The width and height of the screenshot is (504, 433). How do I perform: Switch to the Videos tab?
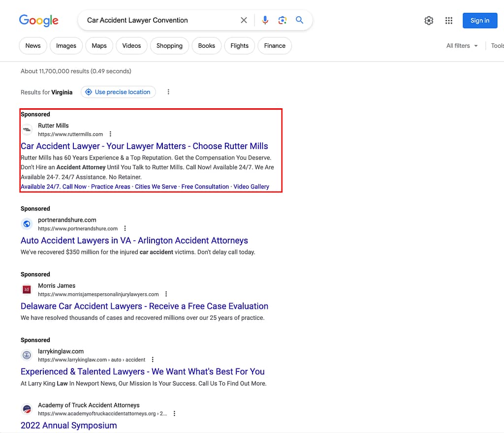[x=131, y=46]
